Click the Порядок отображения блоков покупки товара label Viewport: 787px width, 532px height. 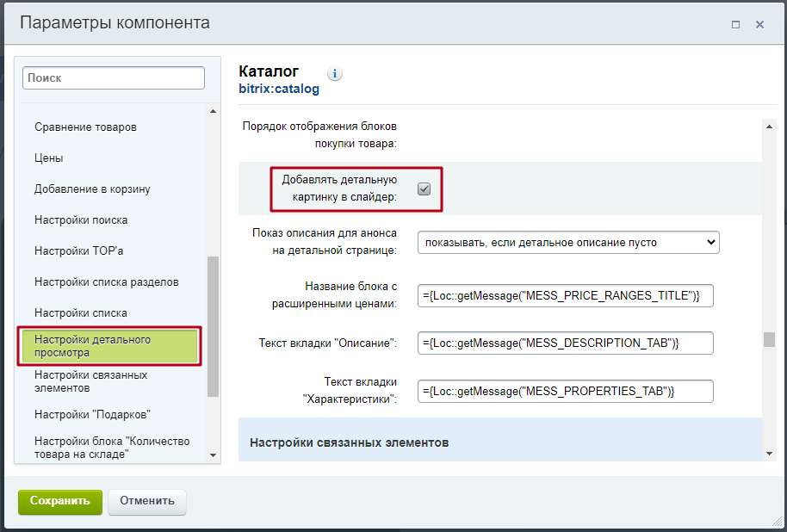pyautogui.click(x=319, y=135)
